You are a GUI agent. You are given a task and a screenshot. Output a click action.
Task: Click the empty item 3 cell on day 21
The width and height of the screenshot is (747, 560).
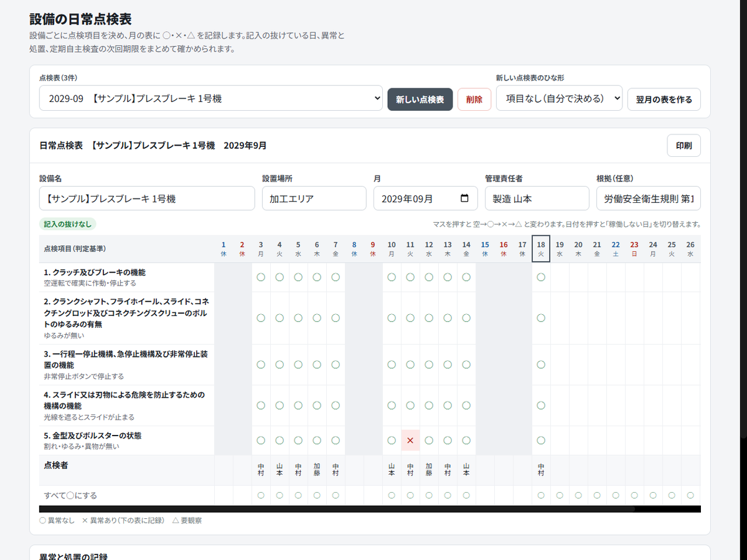[x=597, y=365]
